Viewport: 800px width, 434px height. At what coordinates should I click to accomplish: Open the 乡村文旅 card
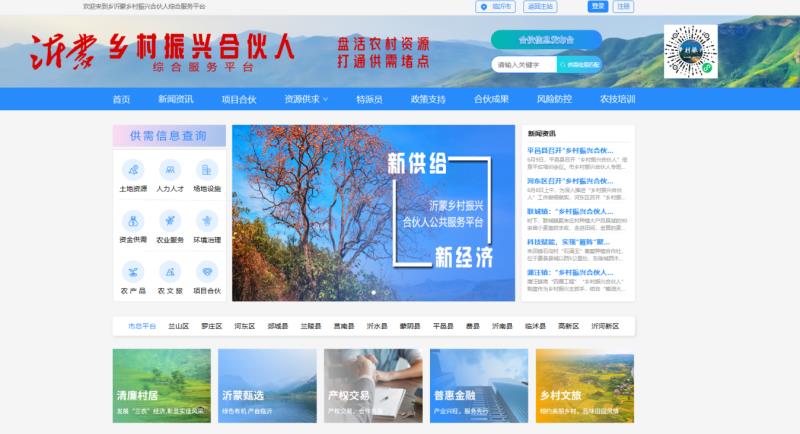click(585, 386)
